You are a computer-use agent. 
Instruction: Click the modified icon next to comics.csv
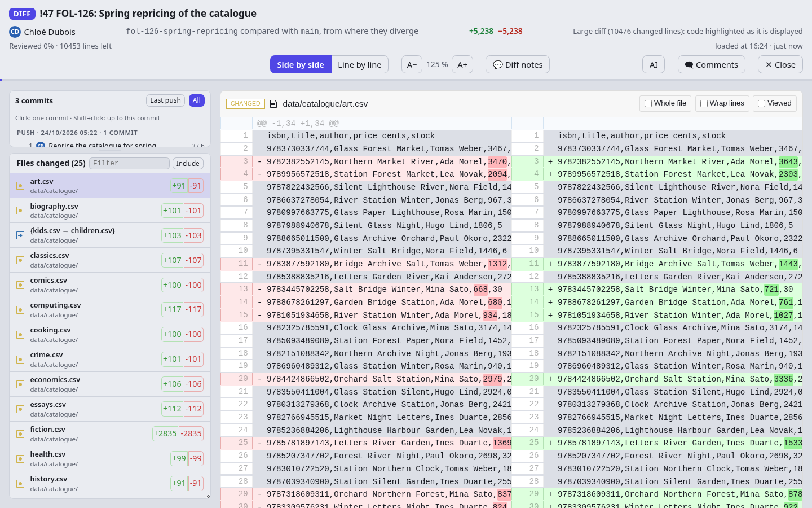pyautogui.click(x=20, y=285)
